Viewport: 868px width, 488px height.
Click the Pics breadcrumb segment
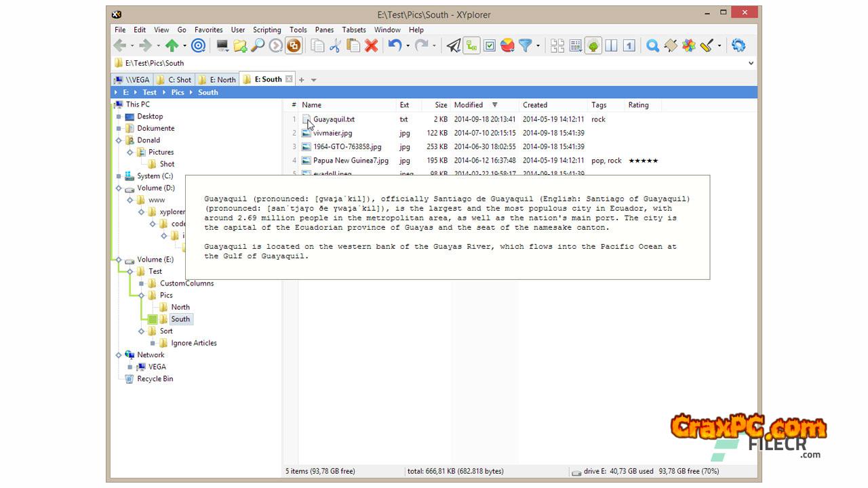(177, 92)
